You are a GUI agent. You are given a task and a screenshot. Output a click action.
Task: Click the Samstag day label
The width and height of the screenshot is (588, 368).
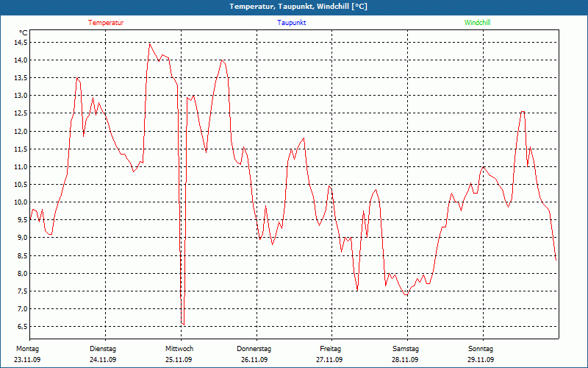[406, 349]
